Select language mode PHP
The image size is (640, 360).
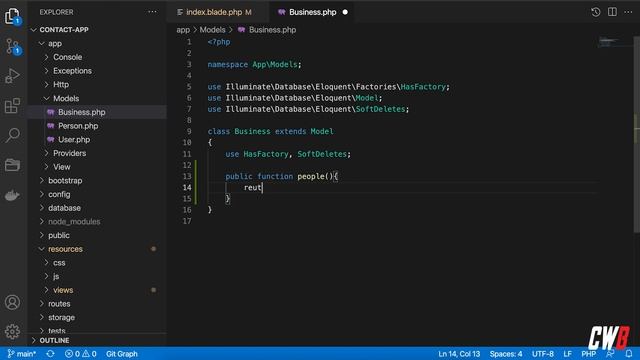[589, 354]
